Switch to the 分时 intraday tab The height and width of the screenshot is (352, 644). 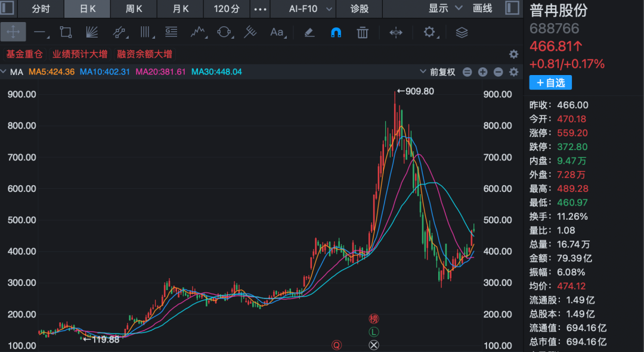tap(41, 8)
